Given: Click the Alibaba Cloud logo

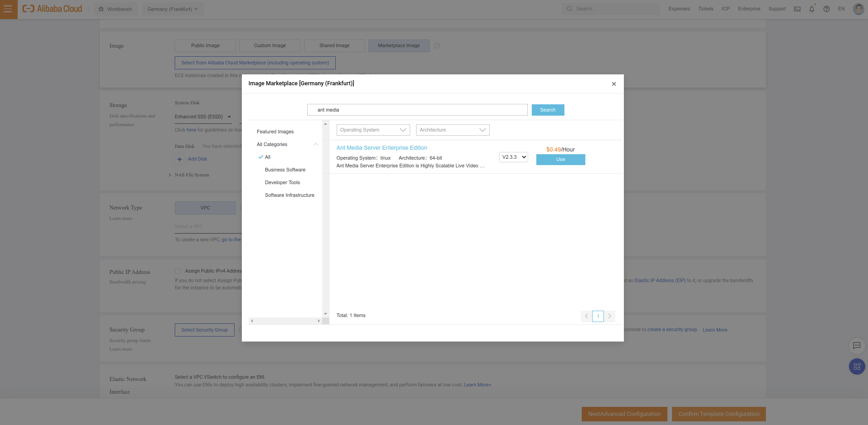Looking at the screenshot, I should point(52,9).
